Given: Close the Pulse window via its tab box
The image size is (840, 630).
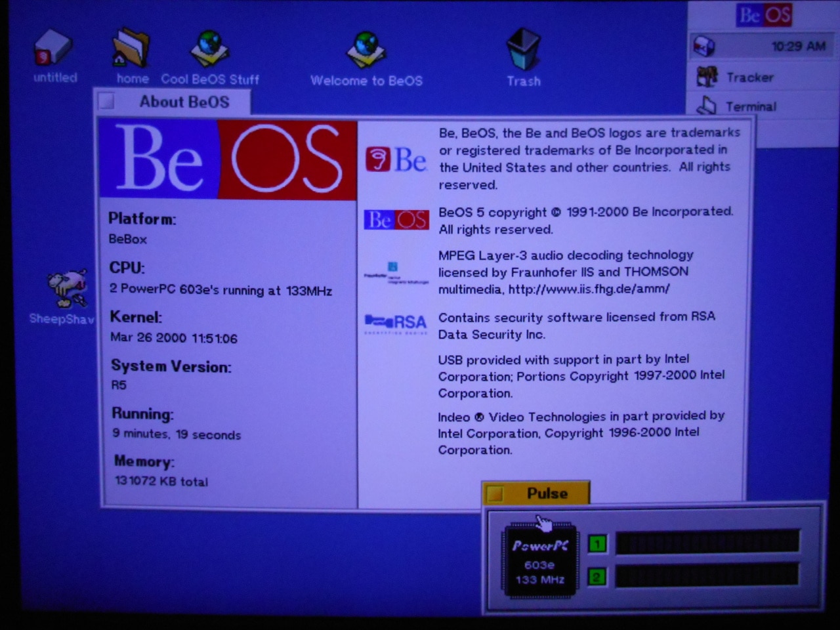Looking at the screenshot, I should [495, 493].
